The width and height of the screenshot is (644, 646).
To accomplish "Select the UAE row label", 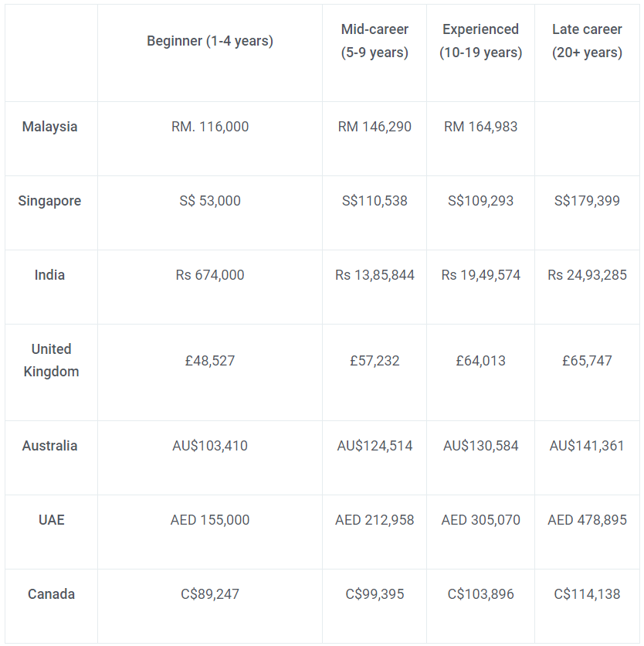I will point(52,520).
